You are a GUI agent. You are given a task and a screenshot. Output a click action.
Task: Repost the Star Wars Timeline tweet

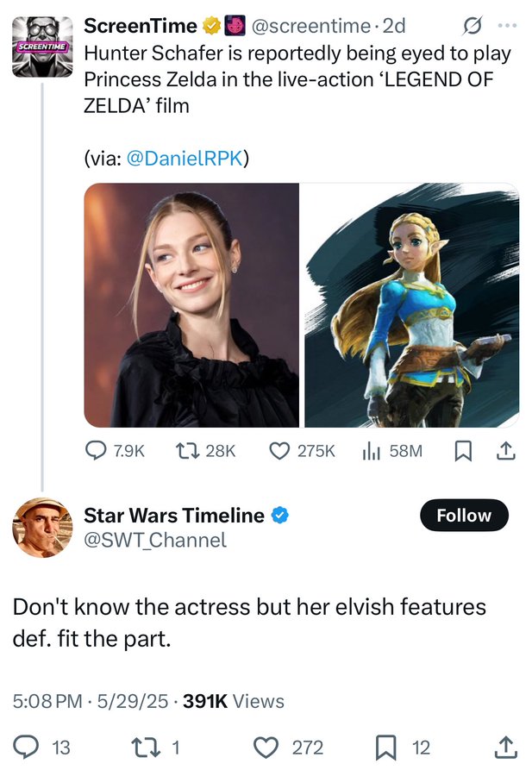tap(155, 748)
